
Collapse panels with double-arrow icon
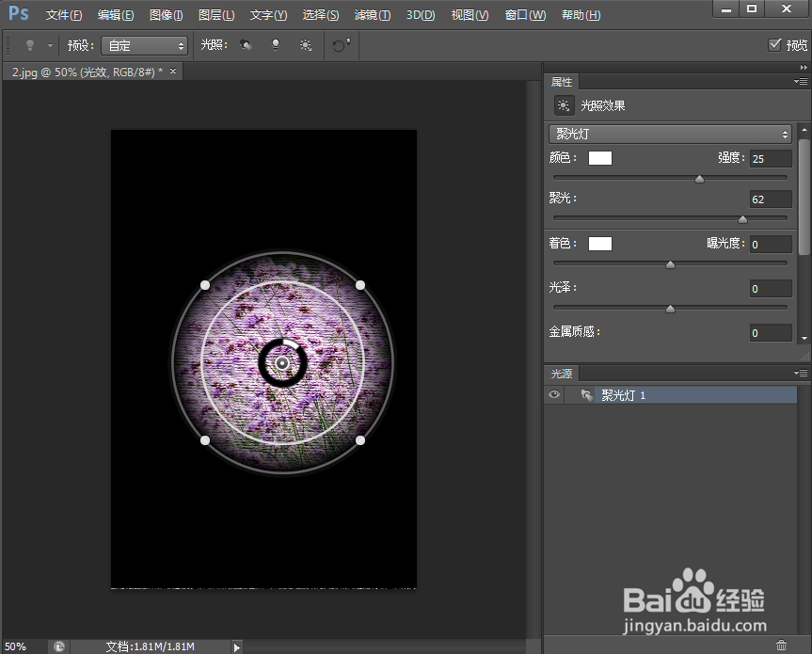pos(804,68)
